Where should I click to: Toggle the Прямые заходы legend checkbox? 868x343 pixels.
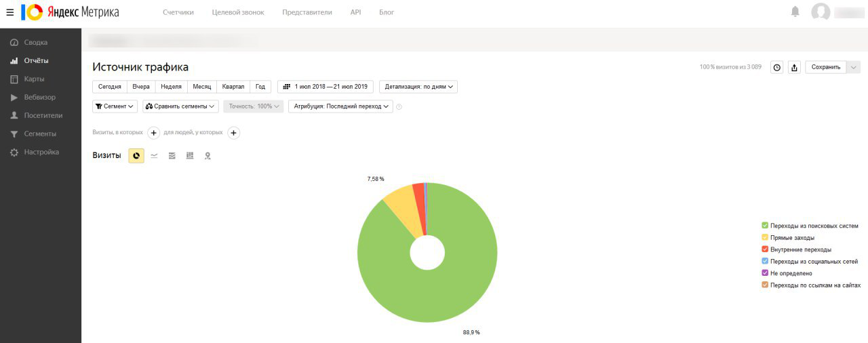coord(765,238)
